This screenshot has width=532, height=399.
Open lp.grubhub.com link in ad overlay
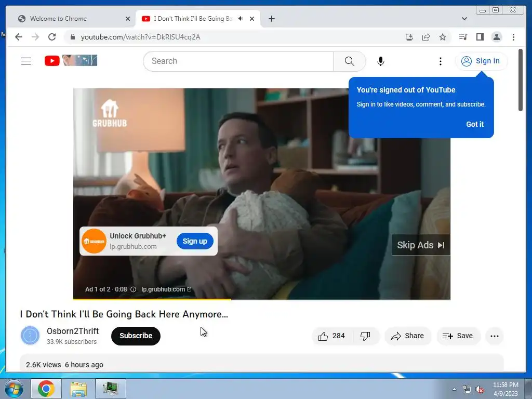(166, 289)
